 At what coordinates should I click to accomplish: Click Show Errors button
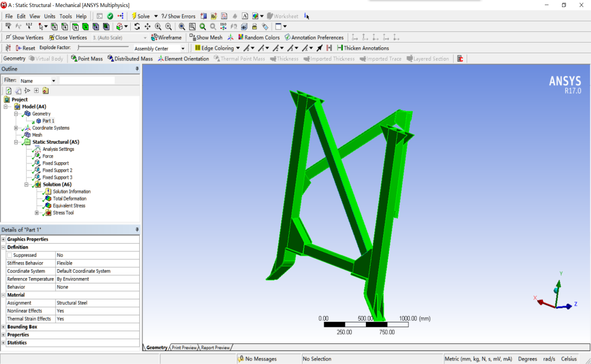point(178,16)
